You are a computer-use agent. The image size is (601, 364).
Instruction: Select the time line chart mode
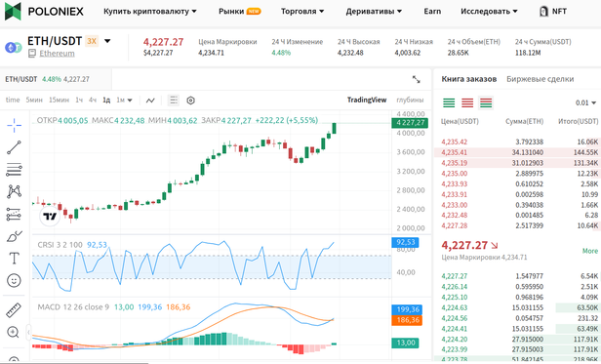point(13,101)
